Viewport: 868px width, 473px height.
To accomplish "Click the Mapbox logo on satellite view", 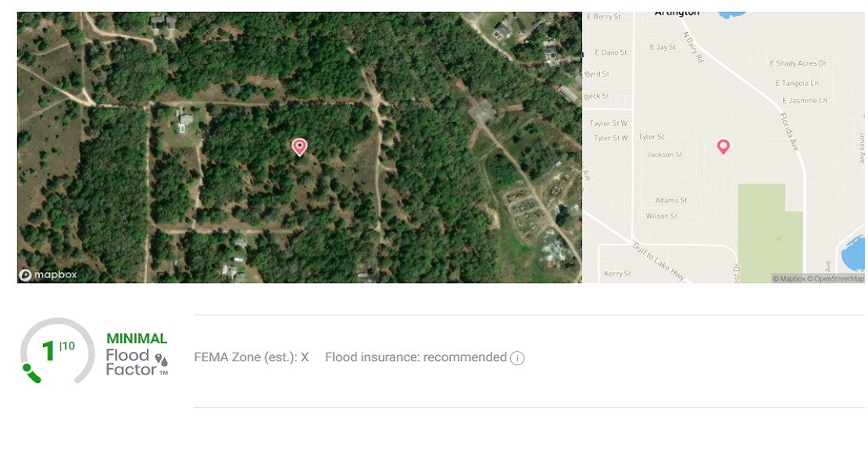I will point(48,274).
